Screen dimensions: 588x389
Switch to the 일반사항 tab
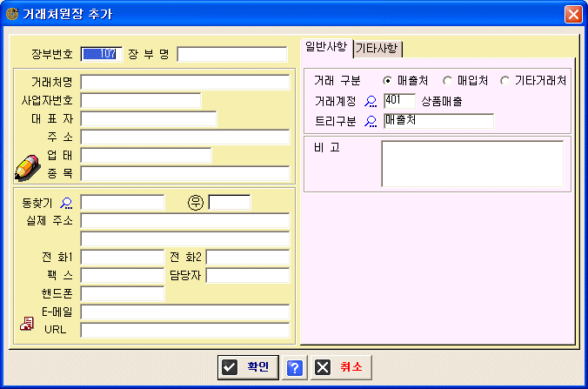326,48
